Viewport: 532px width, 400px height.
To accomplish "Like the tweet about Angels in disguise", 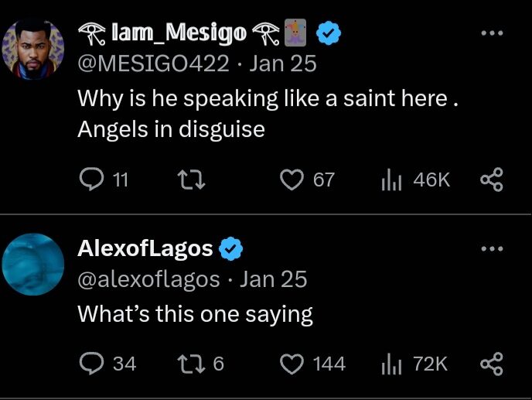I will [x=291, y=180].
